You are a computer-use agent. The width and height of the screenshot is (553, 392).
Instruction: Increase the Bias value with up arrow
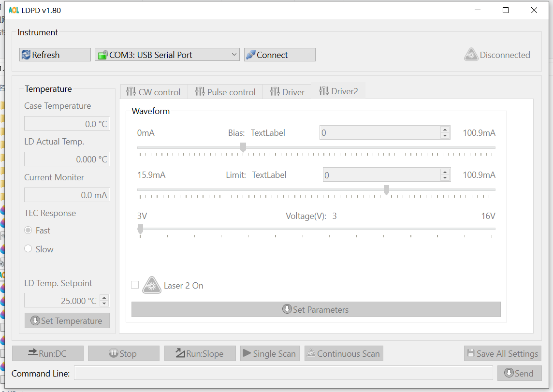click(445, 130)
